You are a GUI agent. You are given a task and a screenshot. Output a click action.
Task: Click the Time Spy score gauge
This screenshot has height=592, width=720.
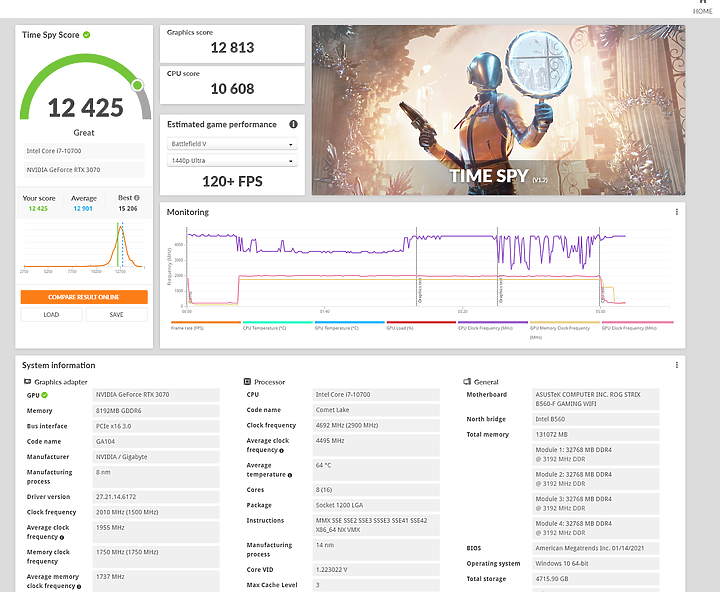click(85, 87)
